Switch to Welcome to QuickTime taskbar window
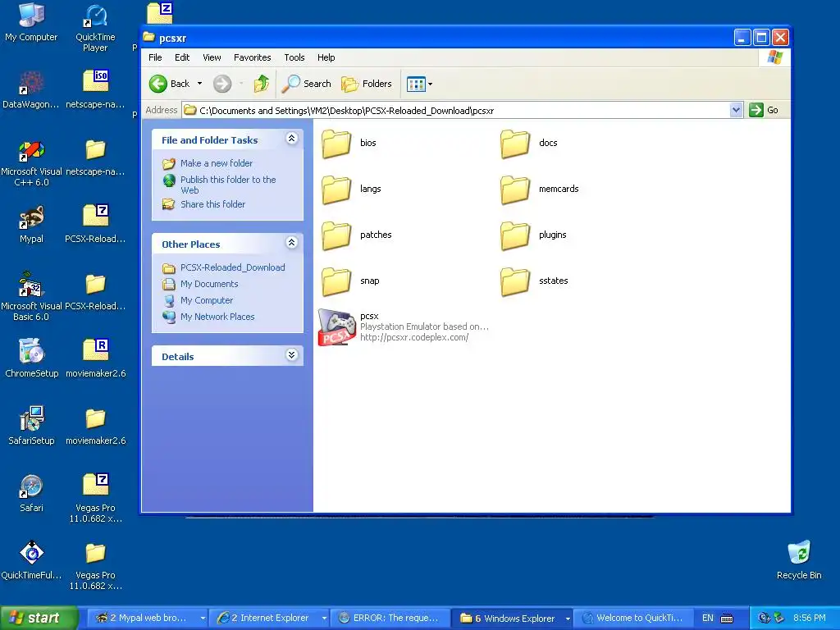 pyautogui.click(x=632, y=619)
